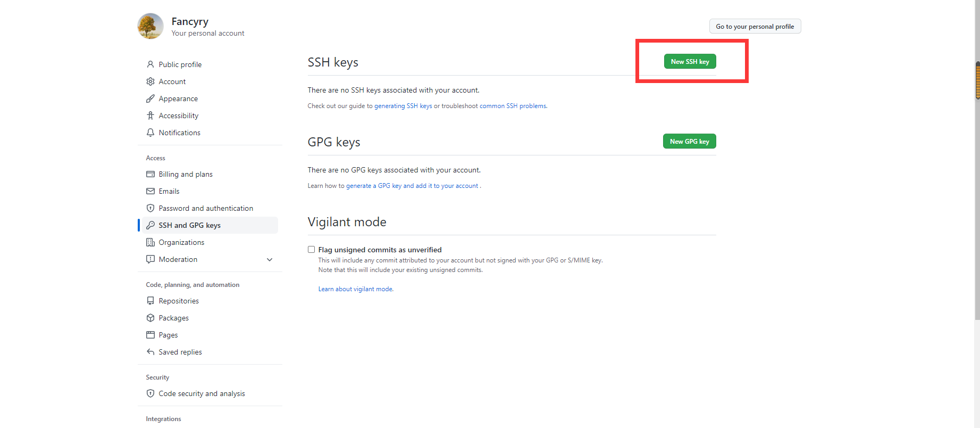Open Notifications settings
The height and width of the screenshot is (428, 980).
pos(210,133)
